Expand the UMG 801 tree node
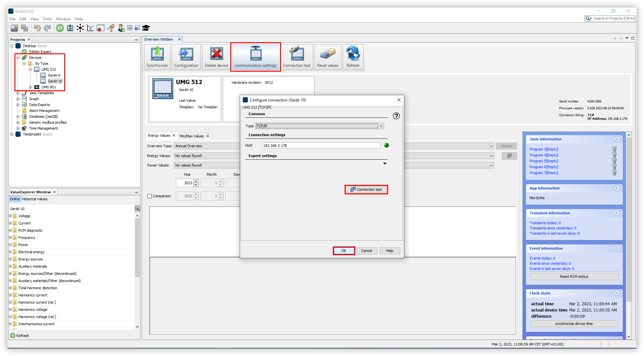Image resolution: width=644 pixels, height=356 pixels. point(31,87)
